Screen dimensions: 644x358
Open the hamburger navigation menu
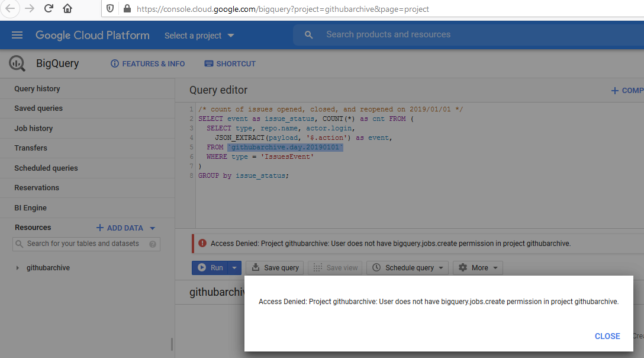[x=17, y=35]
